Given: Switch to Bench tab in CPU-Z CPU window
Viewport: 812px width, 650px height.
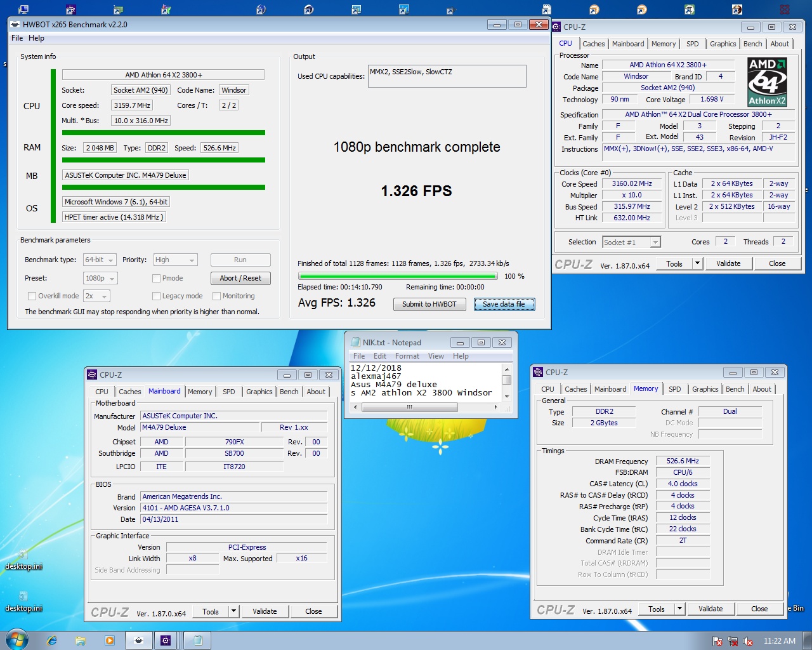Looking at the screenshot, I should click(753, 44).
